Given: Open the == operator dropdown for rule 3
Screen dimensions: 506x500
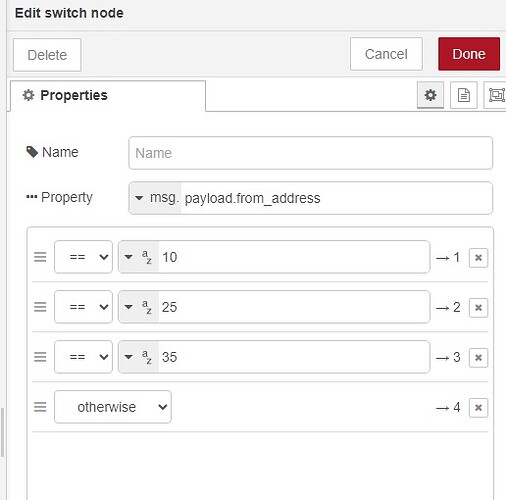Looking at the screenshot, I should [83, 357].
